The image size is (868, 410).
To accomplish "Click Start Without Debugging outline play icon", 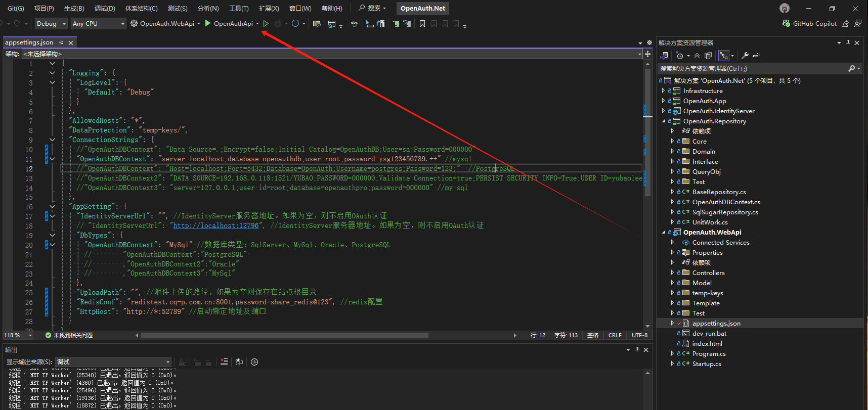I will tap(266, 23).
